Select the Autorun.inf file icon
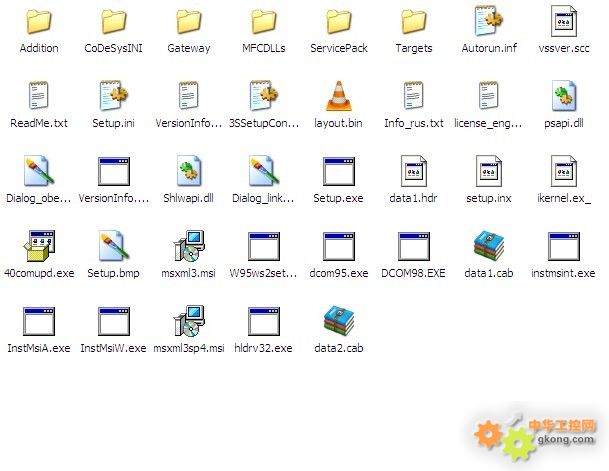Screen dimensions: 609x471 [489, 21]
